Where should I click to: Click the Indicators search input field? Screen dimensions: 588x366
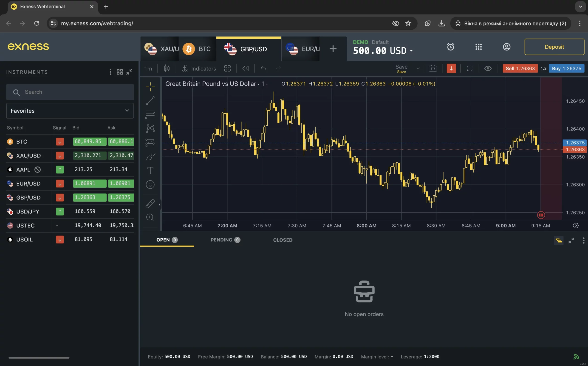tap(204, 68)
